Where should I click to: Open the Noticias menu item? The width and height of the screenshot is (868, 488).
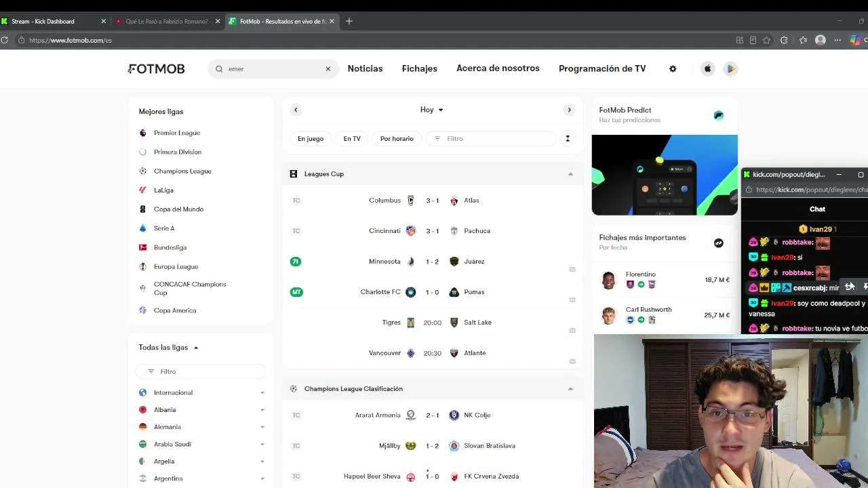point(365,68)
